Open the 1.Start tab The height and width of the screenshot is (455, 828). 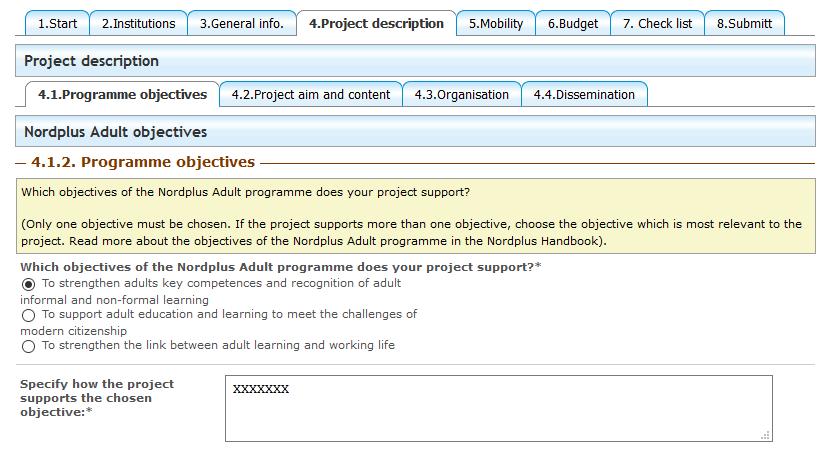(x=57, y=24)
